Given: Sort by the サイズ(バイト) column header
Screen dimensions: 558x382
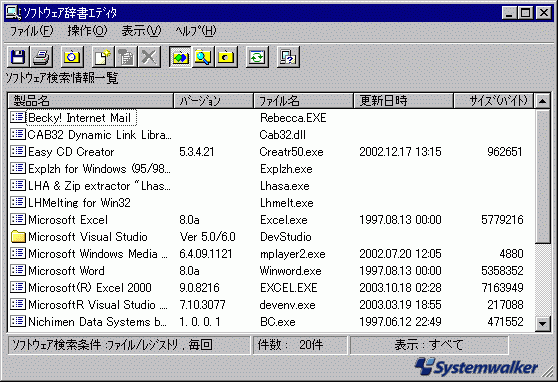Looking at the screenshot, I should pyautogui.click(x=494, y=101).
